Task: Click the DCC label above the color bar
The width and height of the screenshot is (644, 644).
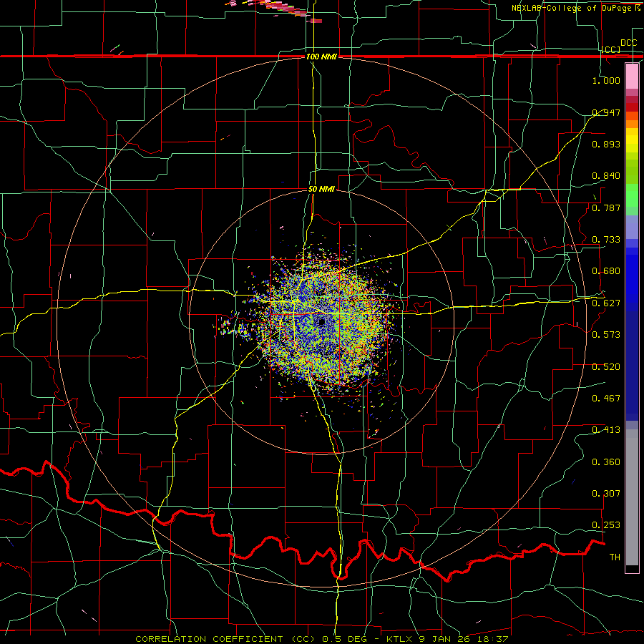Action: pyautogui.click(x=628, y=43)
